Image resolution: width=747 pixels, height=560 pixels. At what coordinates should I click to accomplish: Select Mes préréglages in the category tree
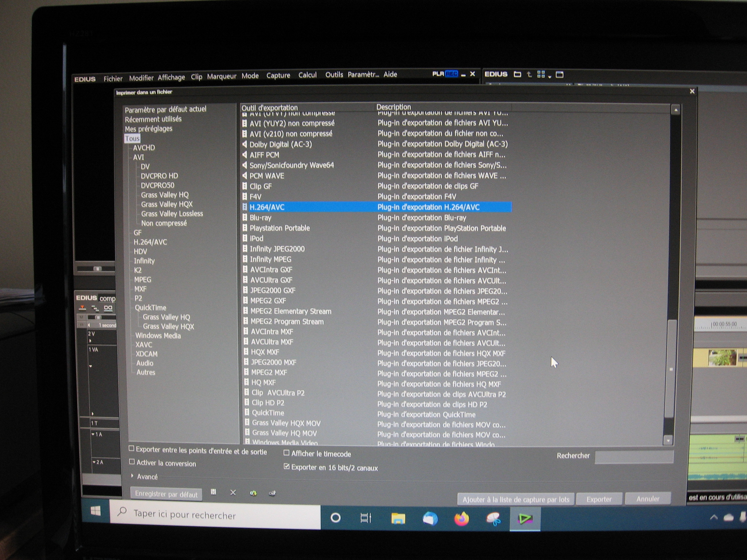click(149, 128)
